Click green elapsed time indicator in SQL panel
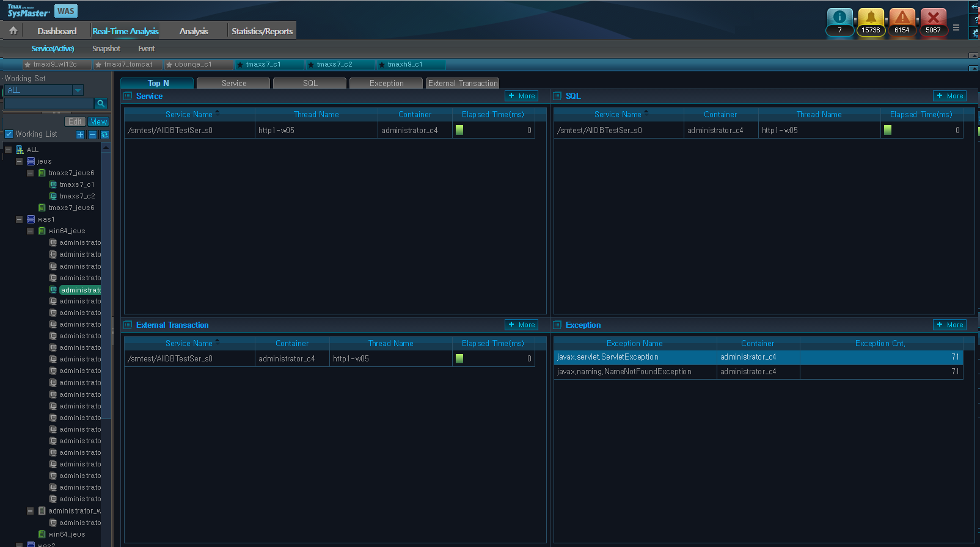980x547 pixels. pos(888,130)
